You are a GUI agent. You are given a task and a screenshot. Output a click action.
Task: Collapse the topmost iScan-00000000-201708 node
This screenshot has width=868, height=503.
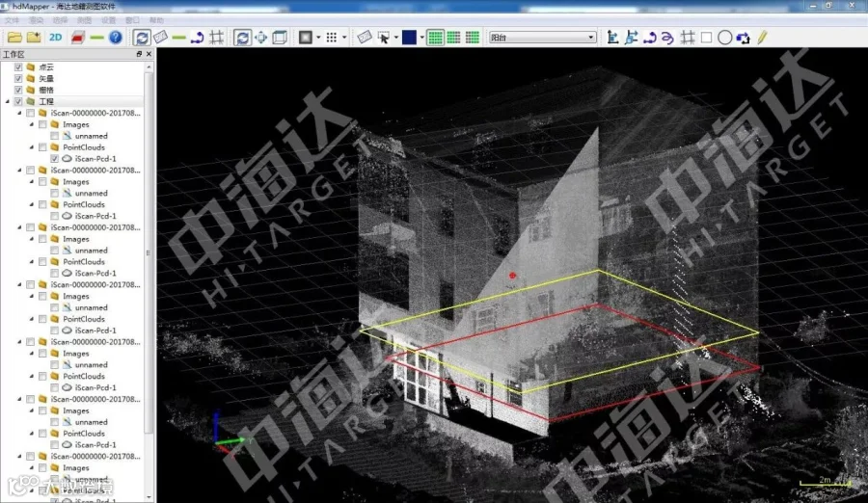pos(19,113)
